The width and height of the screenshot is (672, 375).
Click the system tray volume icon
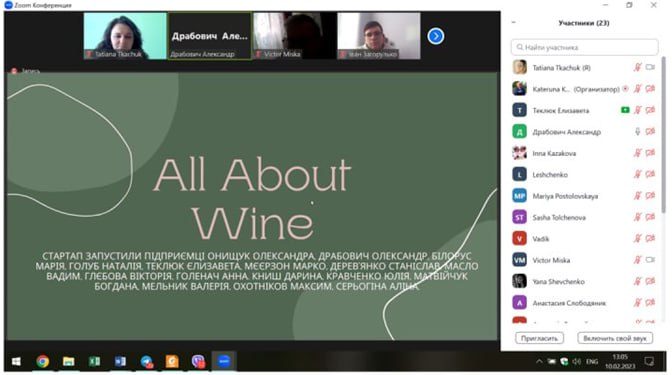577,362
